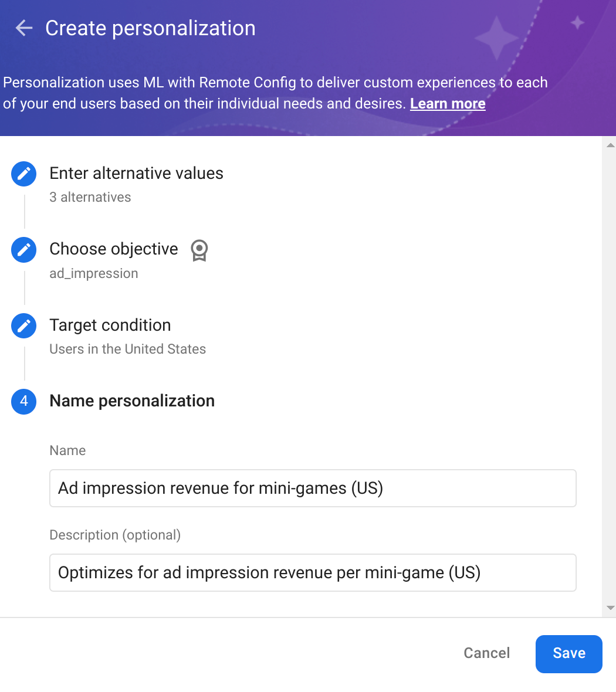Cancel creating the personalization
616x692 pixels.
[486, 653]
